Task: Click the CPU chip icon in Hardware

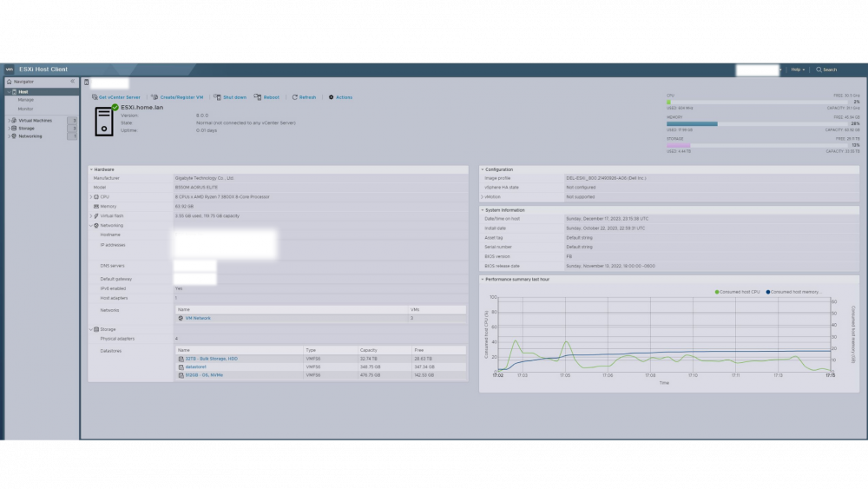Action: click(96, 196)
